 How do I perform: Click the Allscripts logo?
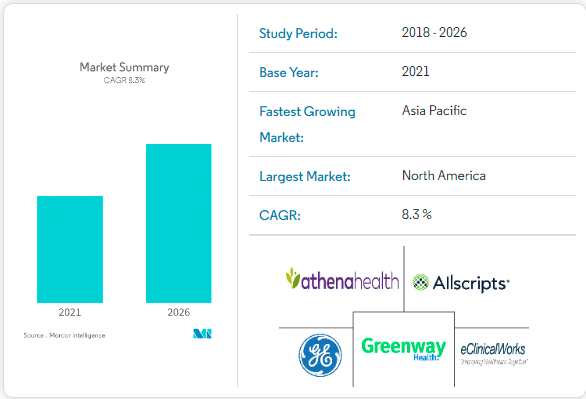point(461,283)
